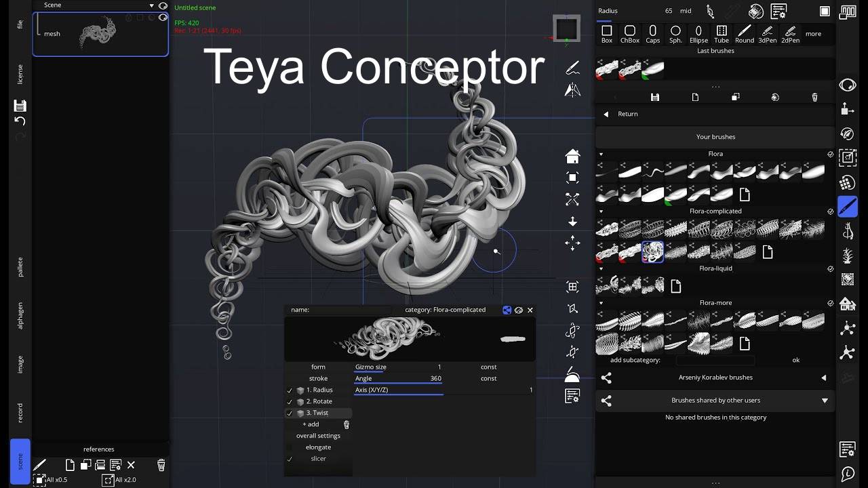This screenshot has height=488, width=868.
Task: Open the file tab in the left sidebar
Action: pos(20,24)
